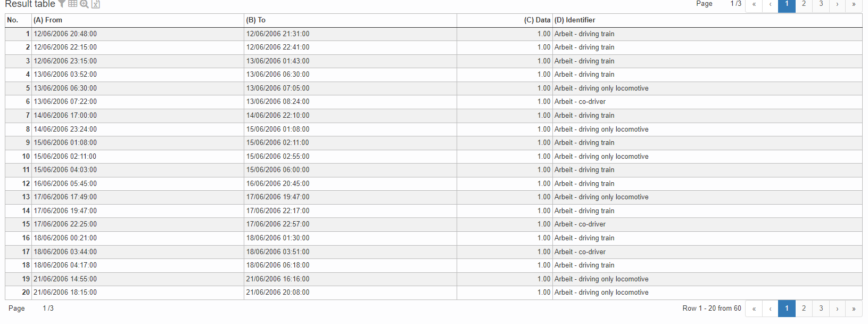The image size is (868, 324).
Task: Go to previous page in bottom pagination
Action: (x=770, y=309)
